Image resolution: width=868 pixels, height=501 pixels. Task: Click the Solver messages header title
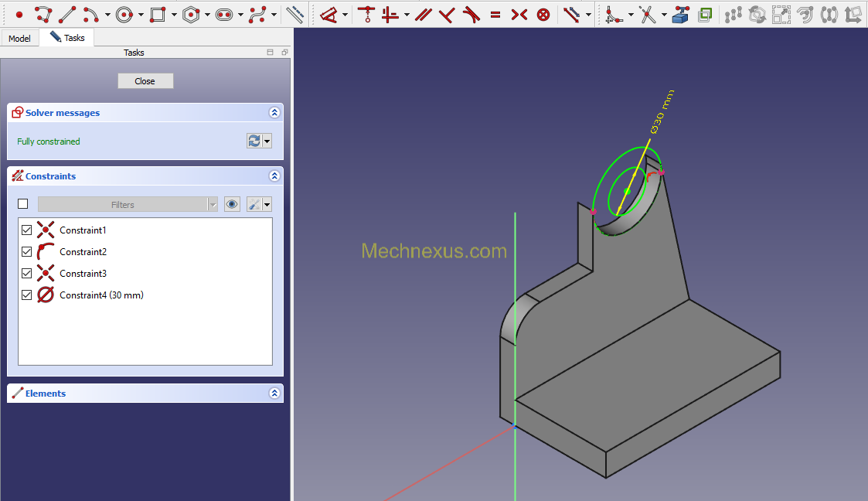point(63,113)
